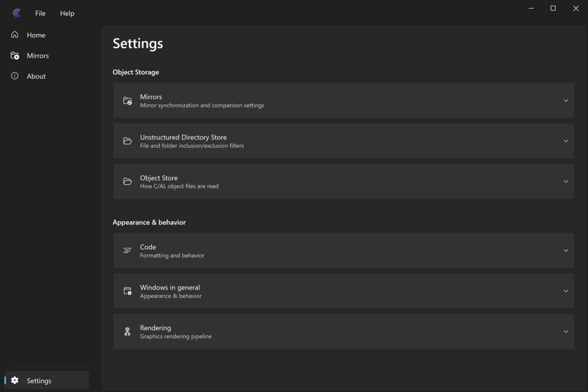Click the app logo icon in title bar
The width and height of the screenshot is (588, 392).
tap(17, 13)
